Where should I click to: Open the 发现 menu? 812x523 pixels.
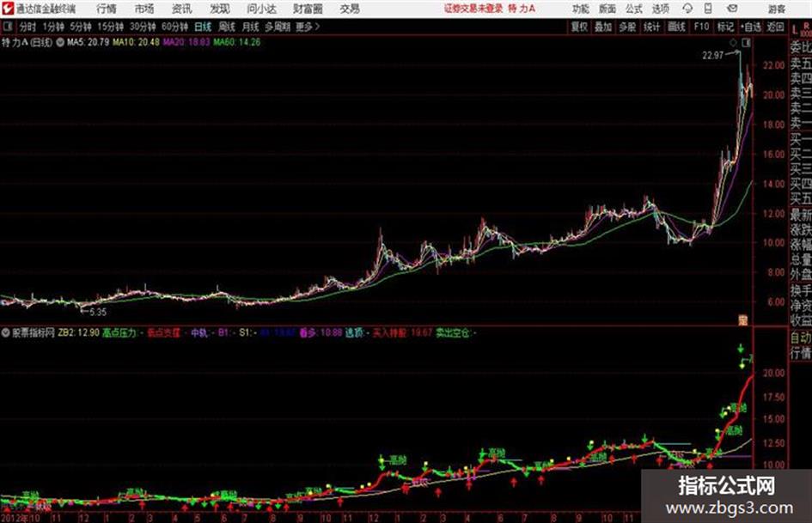coord(220,9)
